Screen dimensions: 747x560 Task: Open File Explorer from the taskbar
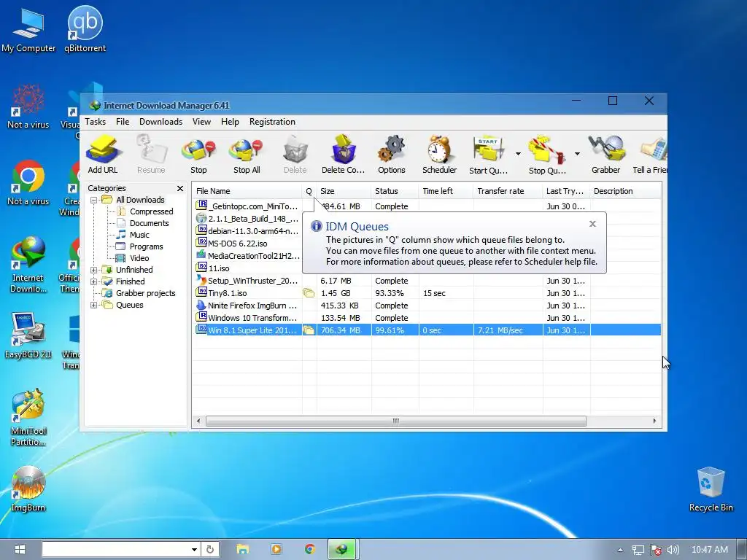(243, 550)
